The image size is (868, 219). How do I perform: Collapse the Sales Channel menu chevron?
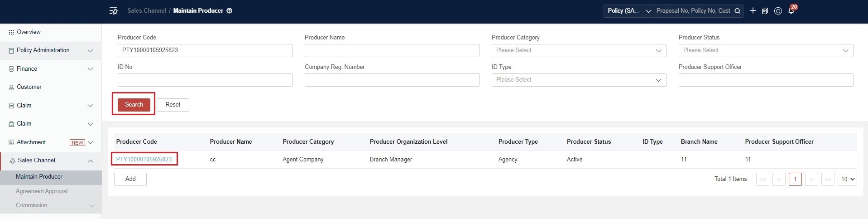pos(90,161)
